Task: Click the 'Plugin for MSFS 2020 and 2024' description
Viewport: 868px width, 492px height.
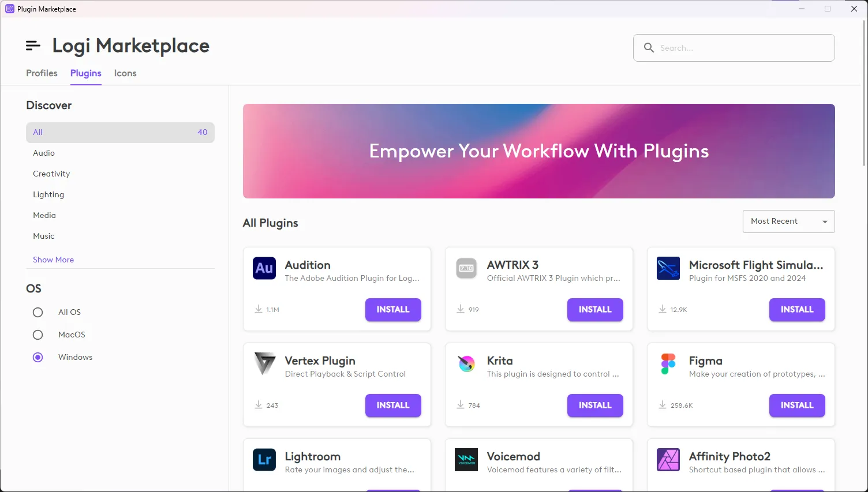Action: tap(747, 278)
